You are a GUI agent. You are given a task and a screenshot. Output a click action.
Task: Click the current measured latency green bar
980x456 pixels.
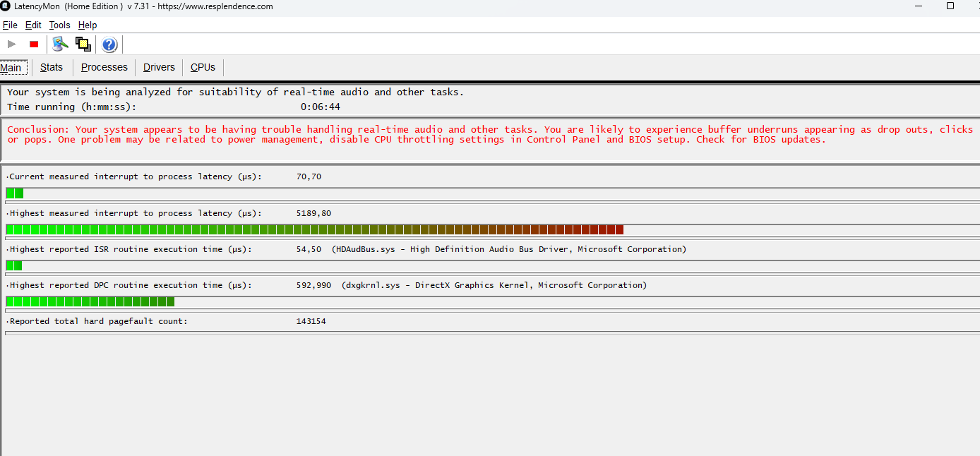pyautogui.click(x=14, y=192)
